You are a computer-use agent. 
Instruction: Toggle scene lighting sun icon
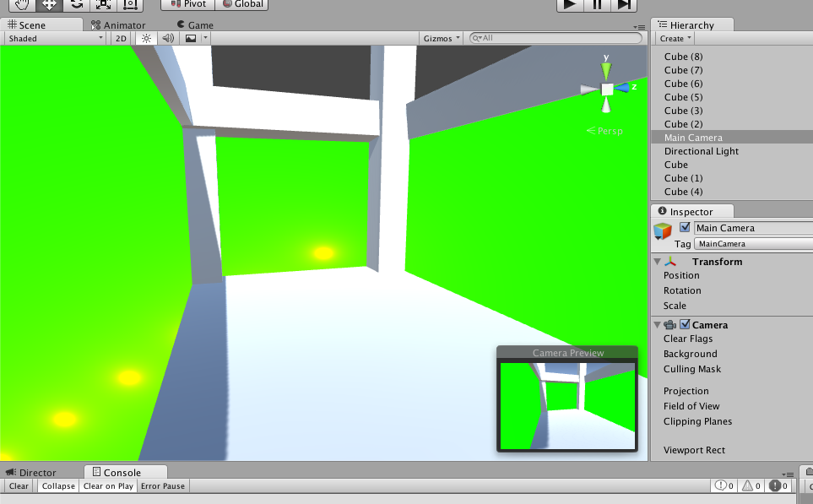click(146, 38)
